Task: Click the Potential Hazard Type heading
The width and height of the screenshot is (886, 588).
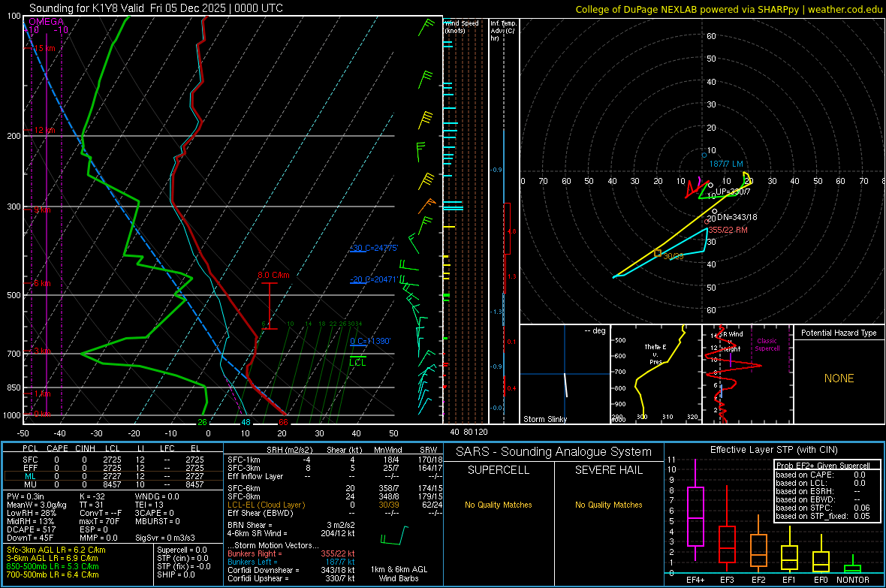Action: [839, 333]
